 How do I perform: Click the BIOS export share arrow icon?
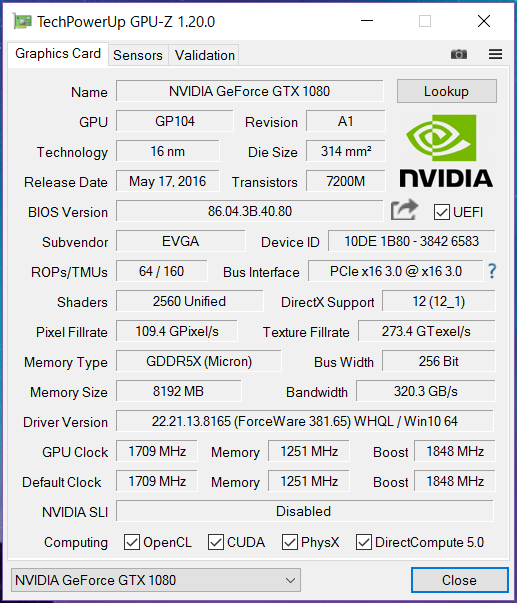click(404, 210)
